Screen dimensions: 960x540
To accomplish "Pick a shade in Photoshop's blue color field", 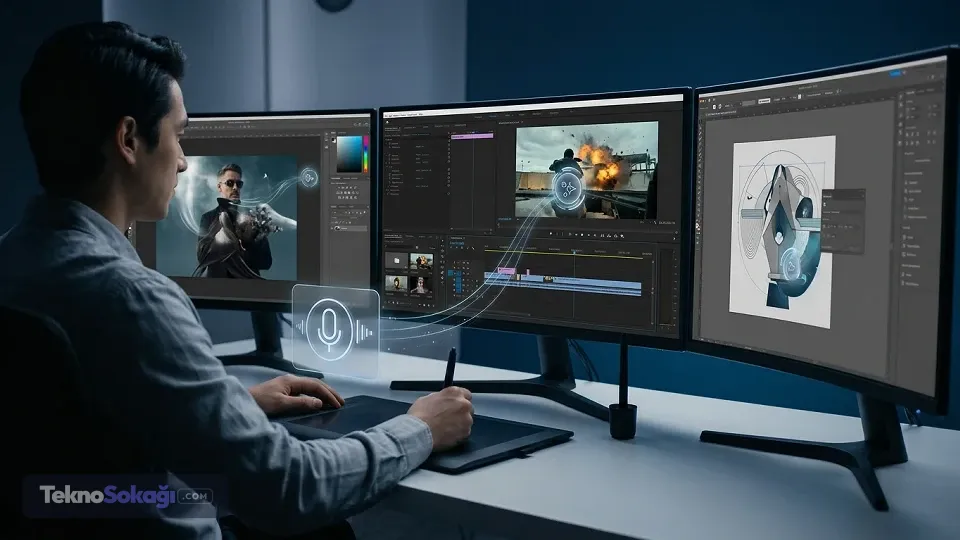I will tap(349, 153).
